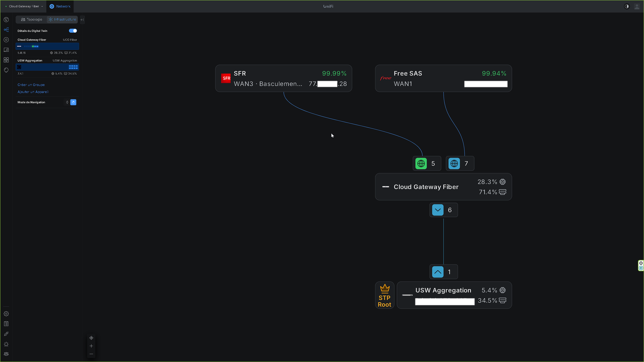Click top icon of right-edge floating widget
The height and width of the screenshot is (362, 644).
coord(641,263)
